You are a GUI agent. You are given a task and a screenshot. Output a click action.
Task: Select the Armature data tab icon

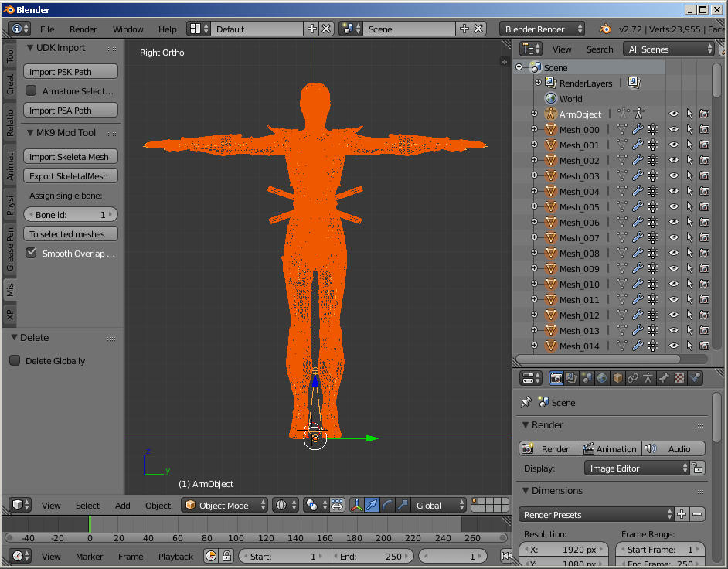(648, 378)
